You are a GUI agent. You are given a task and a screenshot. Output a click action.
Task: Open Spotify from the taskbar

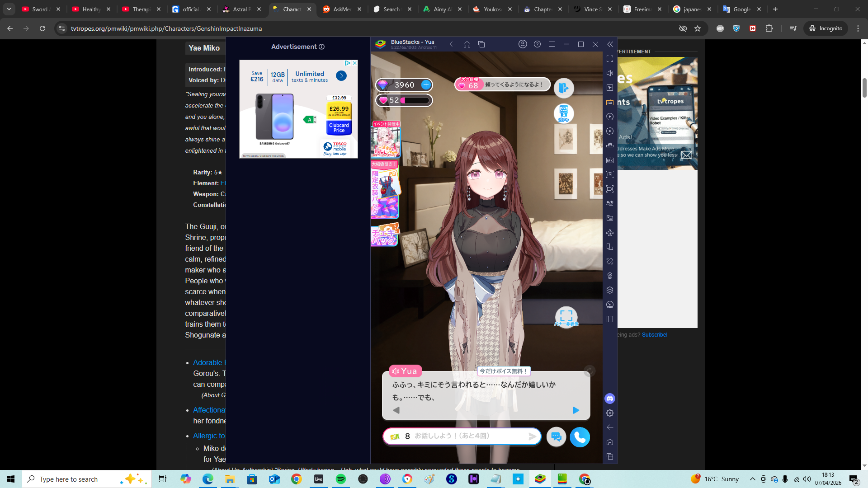point(341,479)
